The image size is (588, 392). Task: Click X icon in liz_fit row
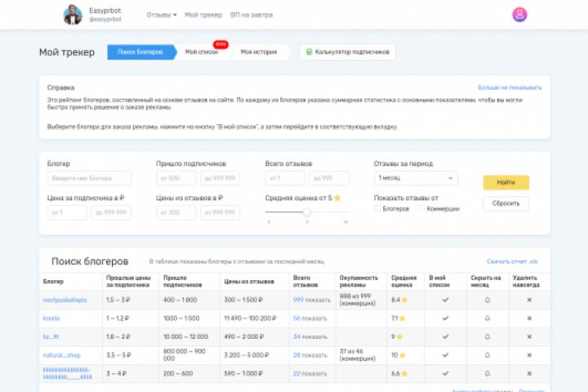(x=529, y=336)
